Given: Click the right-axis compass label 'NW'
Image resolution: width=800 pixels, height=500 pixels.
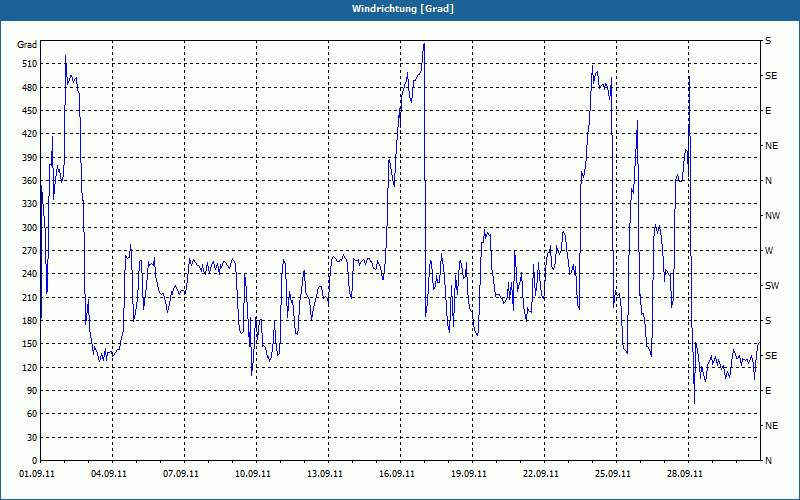Looking at the screenshot, I should click(772, 216).
